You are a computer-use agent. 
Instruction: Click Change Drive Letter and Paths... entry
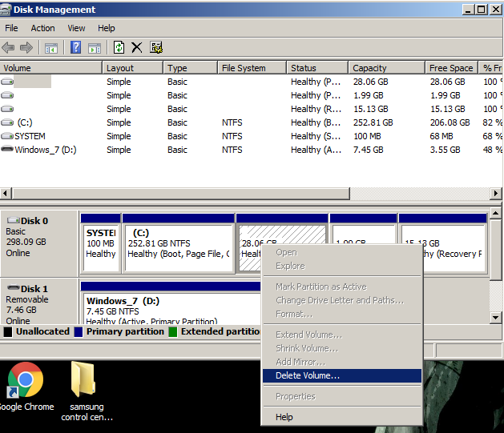point(342,300)
